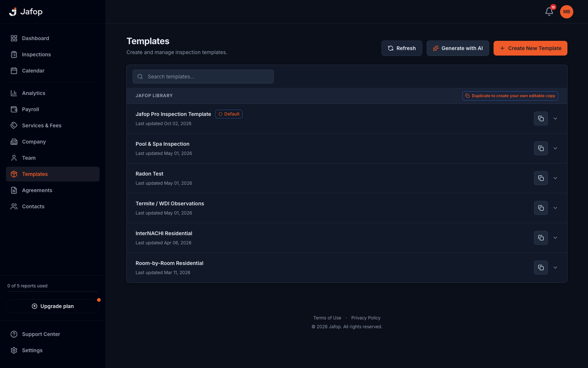Open Agreements in sidebar
This screenshot has height=368, width=588.
click(53, 190)
